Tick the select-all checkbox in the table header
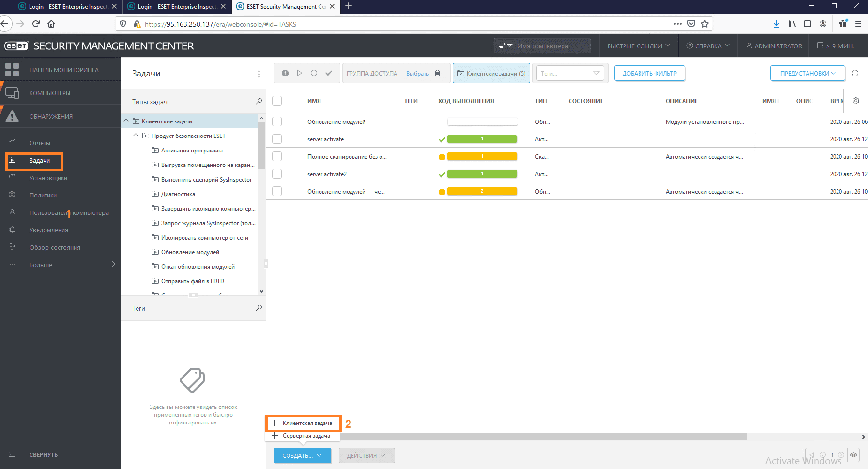Viewport: 868px width, 469px height. click(277, 101)
